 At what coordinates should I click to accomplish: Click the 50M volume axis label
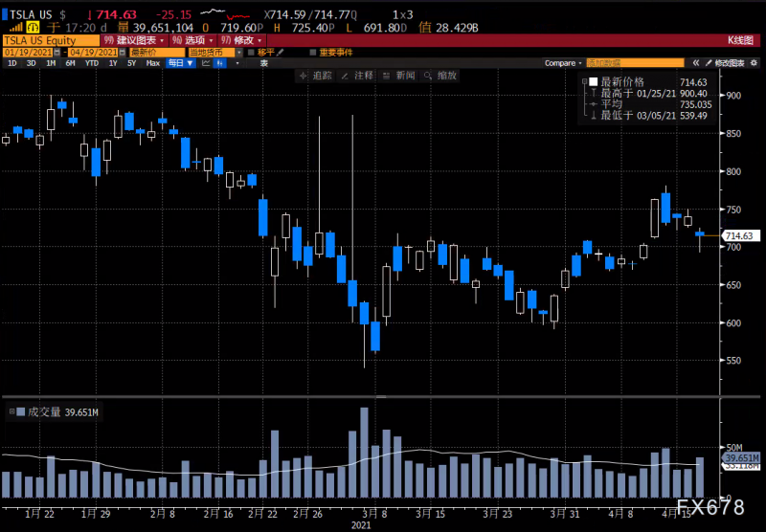click(x=734, y=447)
